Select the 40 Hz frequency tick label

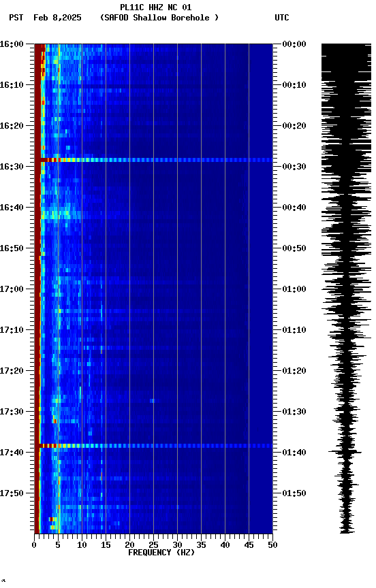tap(225, 545)
